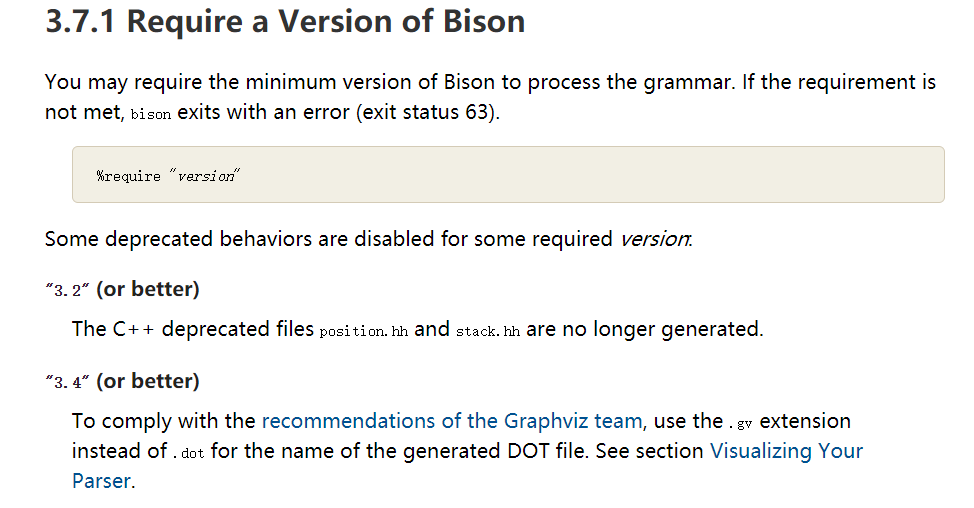
Task: Click the 3.7.1 Require a Version heading
Action: pyautogui.click(x=285, y=21)
